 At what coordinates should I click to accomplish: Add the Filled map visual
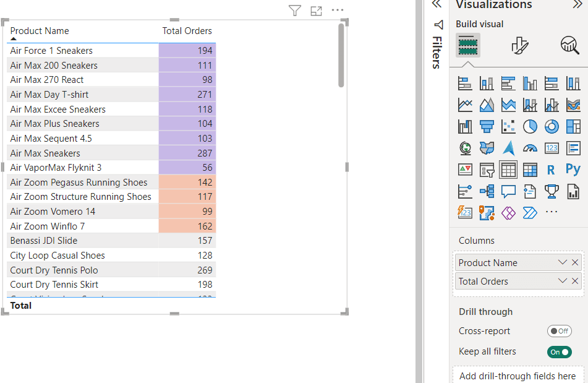click(x=487, y=148)
